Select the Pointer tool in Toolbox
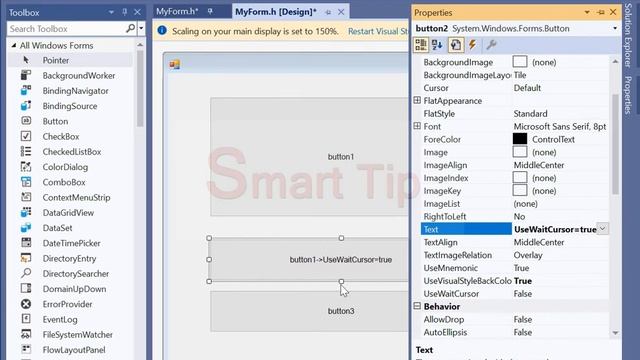This screenshot has height=360, width=640. point(69,60)
